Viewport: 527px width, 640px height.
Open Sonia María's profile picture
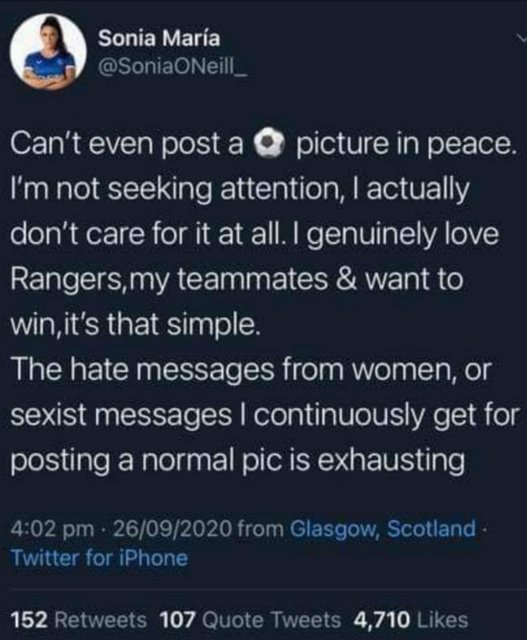point(49,52)
